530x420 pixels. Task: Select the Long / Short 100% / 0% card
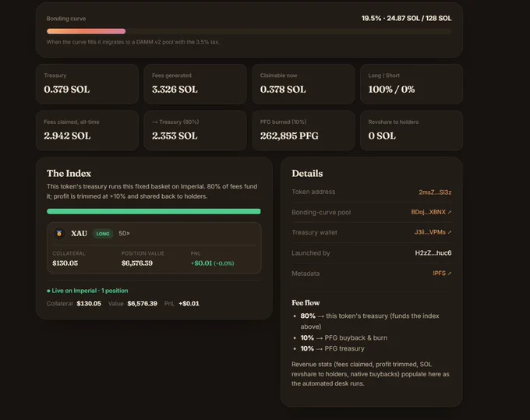tap(412, 84)
